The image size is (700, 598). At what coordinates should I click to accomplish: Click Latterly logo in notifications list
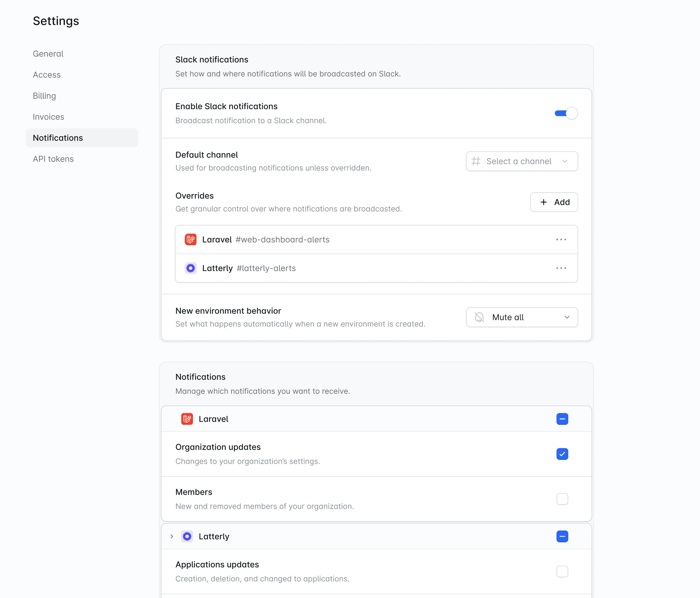click(x=187, y=537)
